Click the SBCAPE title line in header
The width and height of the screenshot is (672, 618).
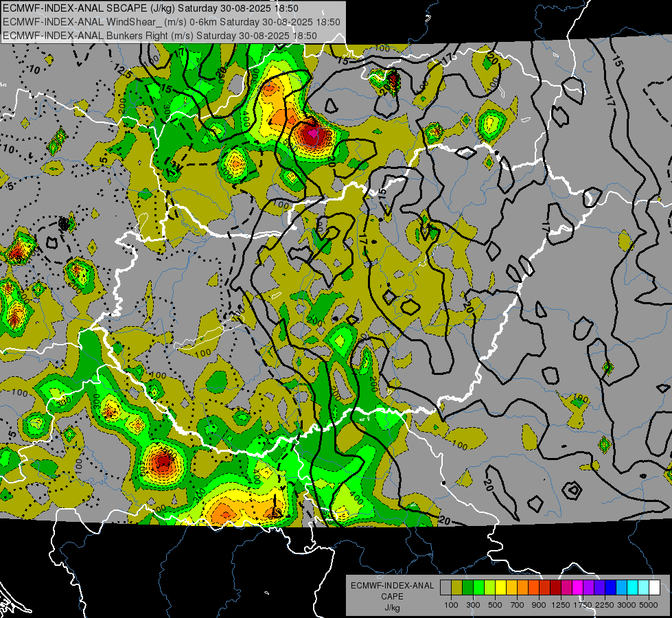pos(151,8)
